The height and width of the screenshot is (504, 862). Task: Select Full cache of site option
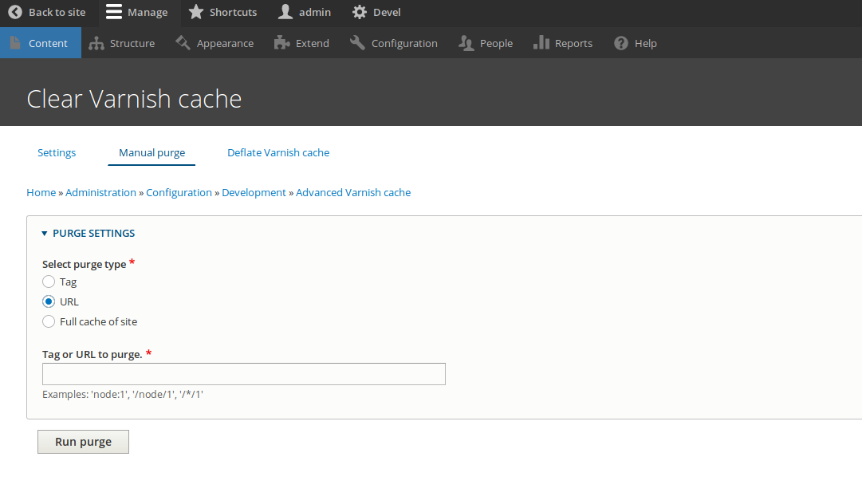point(49,321)
